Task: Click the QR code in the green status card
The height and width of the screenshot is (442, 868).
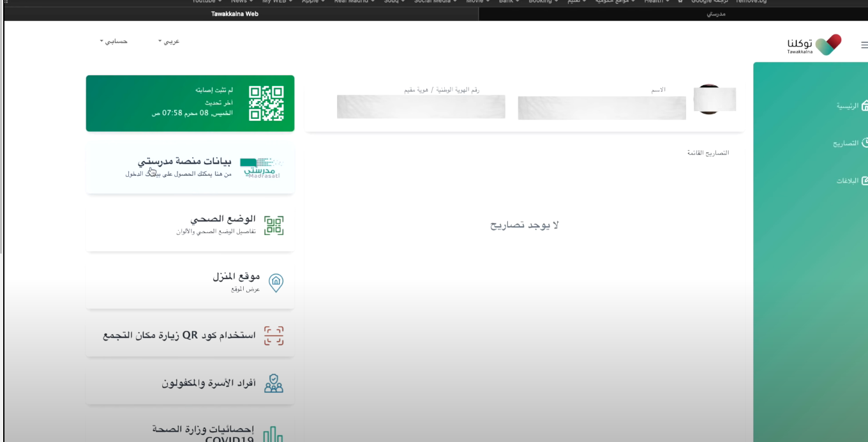Action: click(x=266, y=103)
